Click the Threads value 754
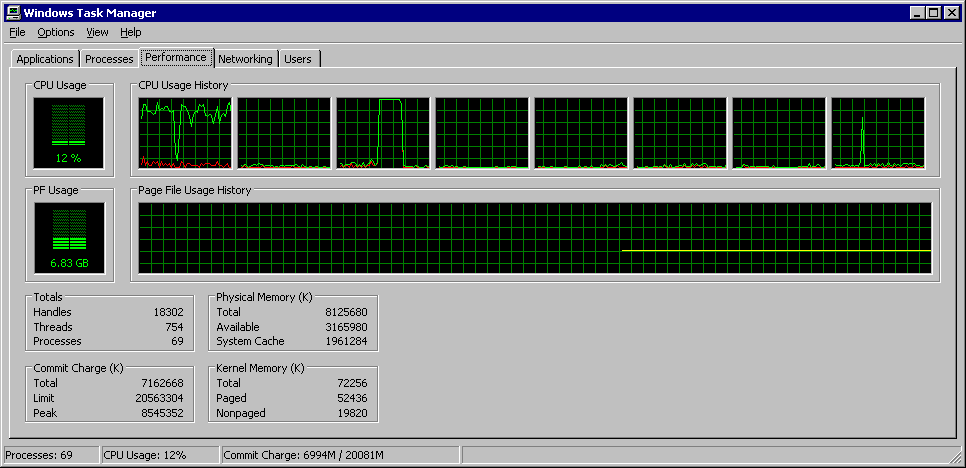 173,327
